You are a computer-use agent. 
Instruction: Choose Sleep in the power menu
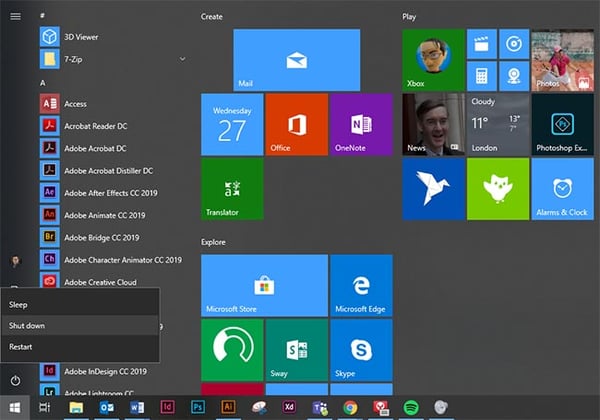[19, 304]
